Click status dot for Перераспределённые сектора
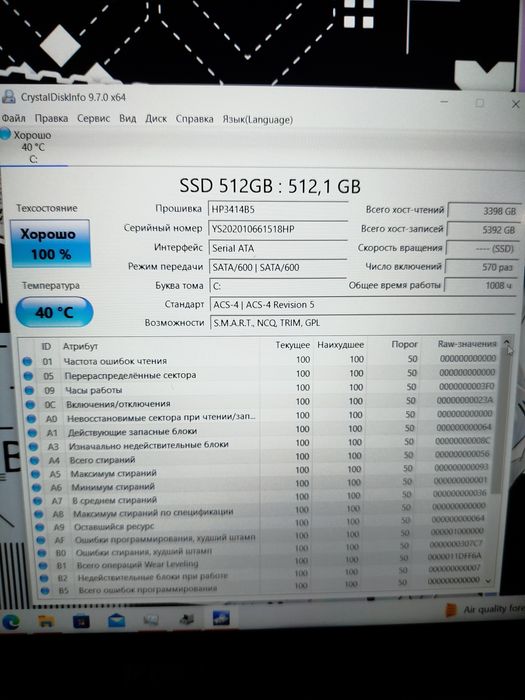This screenshot has height=700, width=525. pos(28,376)
